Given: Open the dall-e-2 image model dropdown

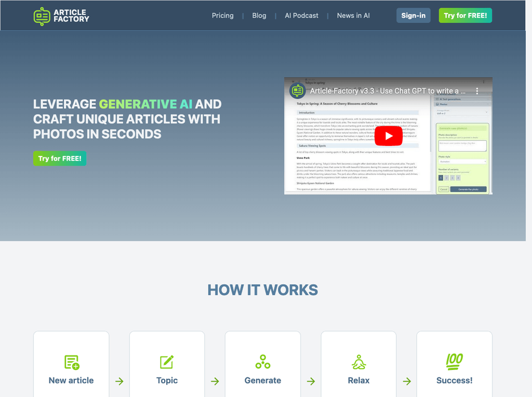Looking at the screenshot, I should (462, 113).
